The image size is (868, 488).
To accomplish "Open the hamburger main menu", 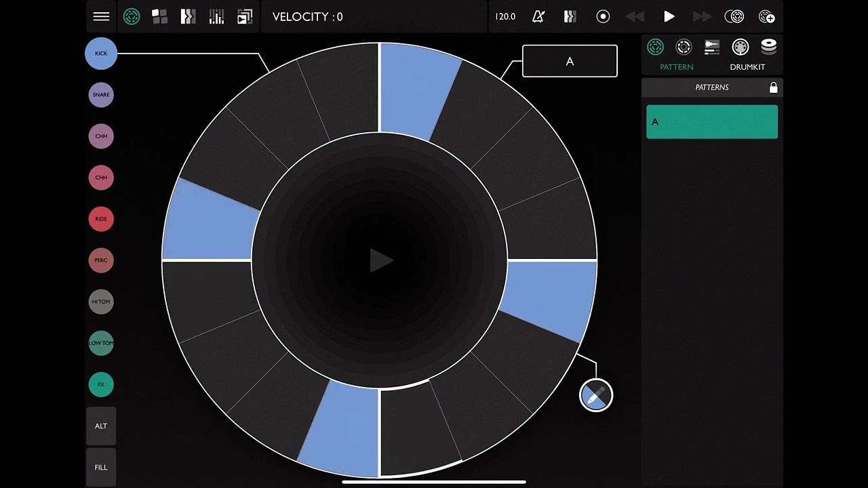I will [101, 17].
